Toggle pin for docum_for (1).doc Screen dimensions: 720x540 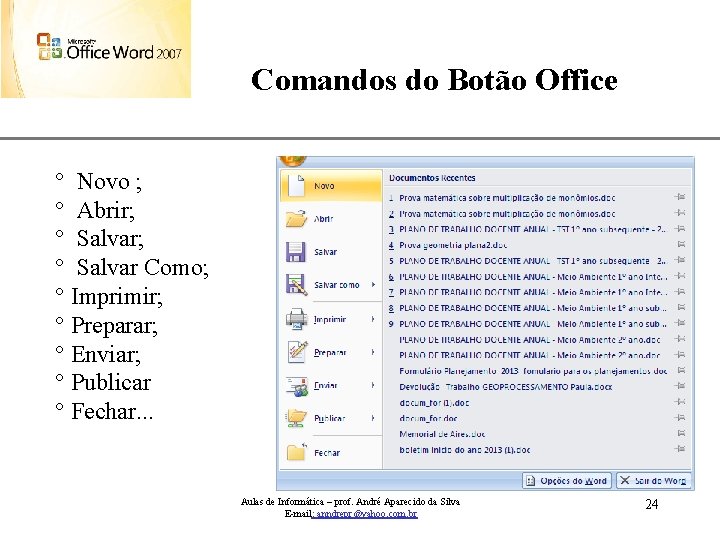[x=680, y=402]
